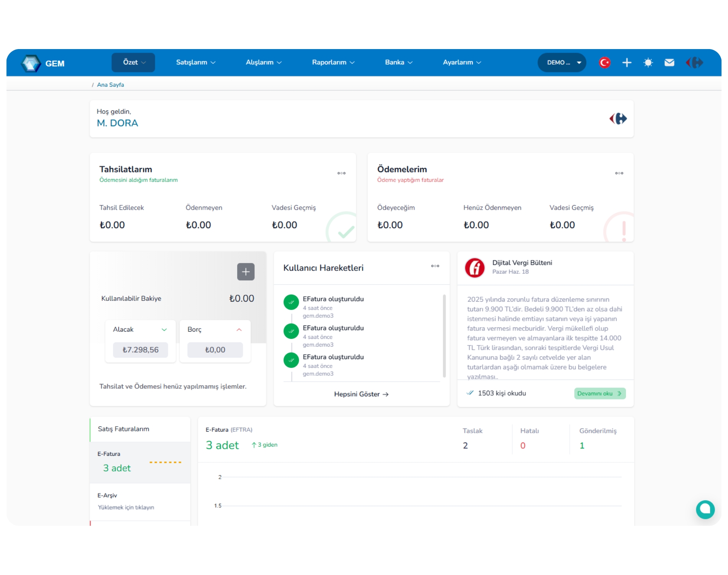The image size is (728, 575).
Task: Select the E-Fatura 3 adet tab
Action: click(x=140, y=462)
